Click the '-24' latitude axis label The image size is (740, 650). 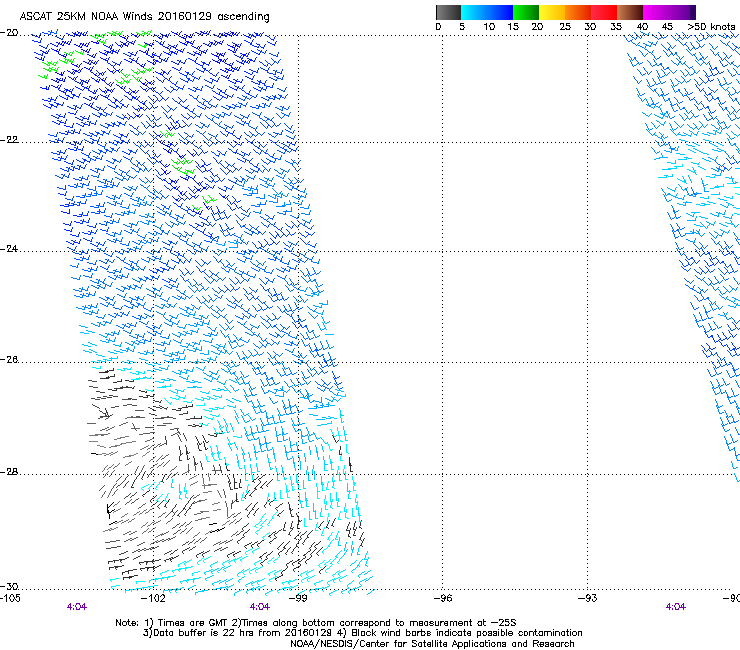9,249
